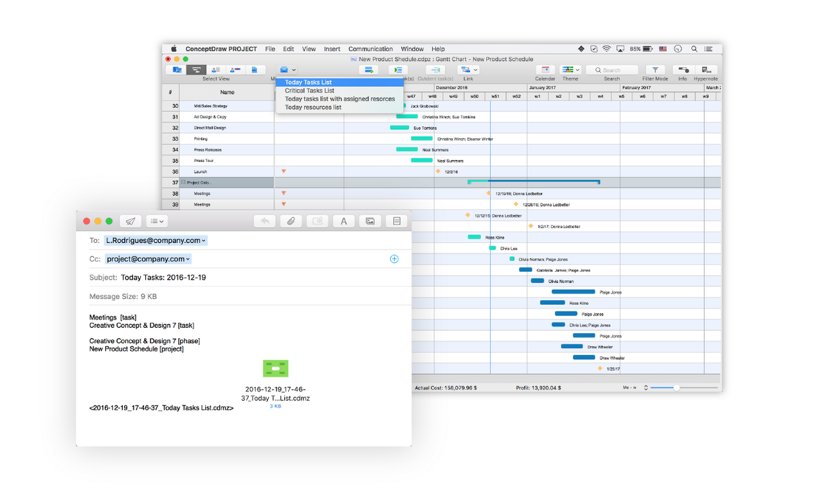Viewport: 823px width, 504px height.
Task: Open the mail header fields dropdown
Action: pyautogui.click(x=156, y=221)
